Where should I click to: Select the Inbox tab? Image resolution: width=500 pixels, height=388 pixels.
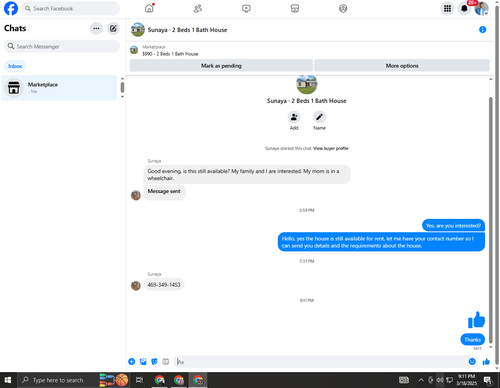click(x=15, y=66)
